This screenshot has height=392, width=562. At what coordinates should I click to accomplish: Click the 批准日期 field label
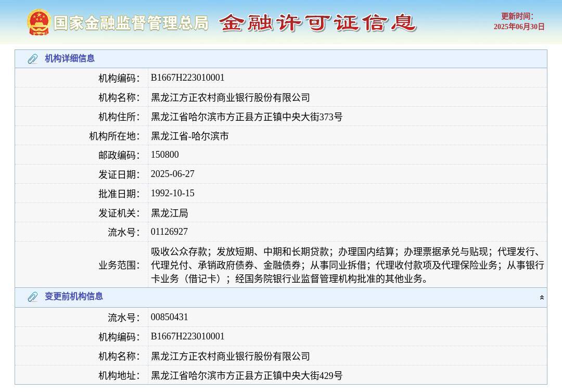click(119, 194)
